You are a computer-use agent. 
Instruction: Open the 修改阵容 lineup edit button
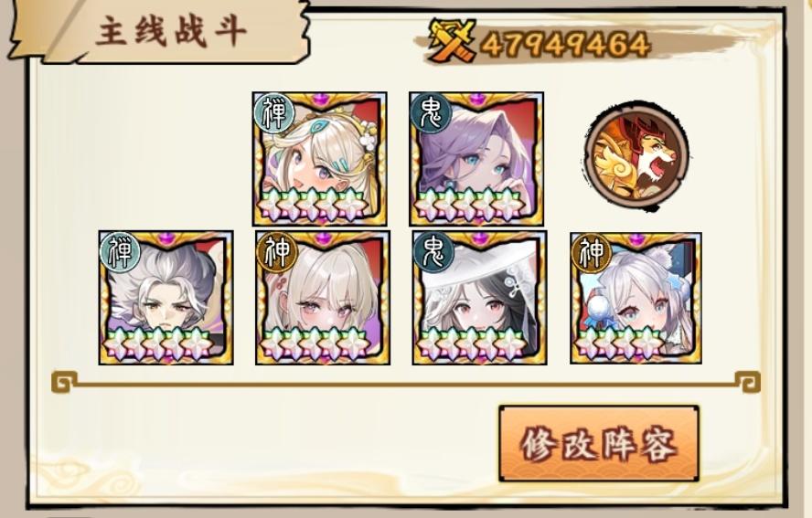tap(599, 443)
